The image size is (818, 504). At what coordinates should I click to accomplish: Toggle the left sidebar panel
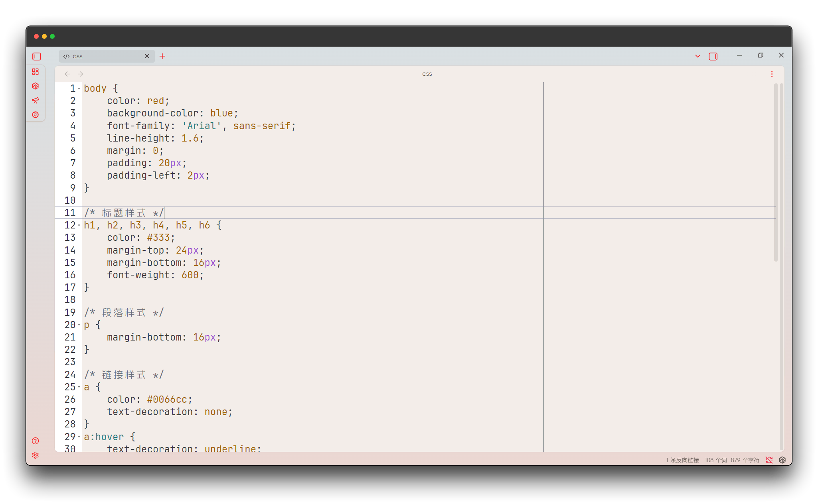[x=36, y=56]
